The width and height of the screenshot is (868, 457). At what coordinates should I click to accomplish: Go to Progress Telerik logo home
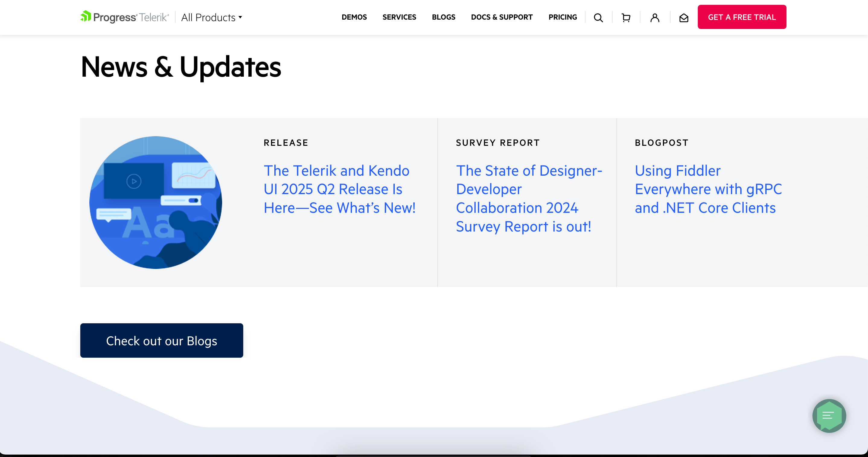point(124,17)
